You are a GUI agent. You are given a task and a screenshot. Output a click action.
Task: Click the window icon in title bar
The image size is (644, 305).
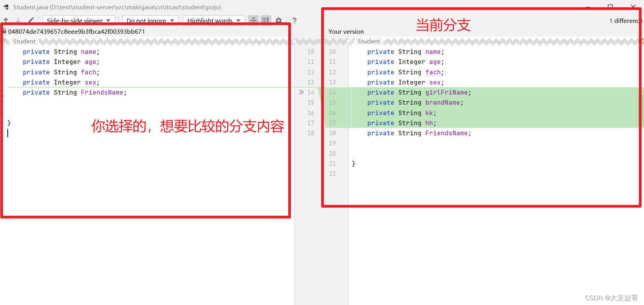[6, 7]
